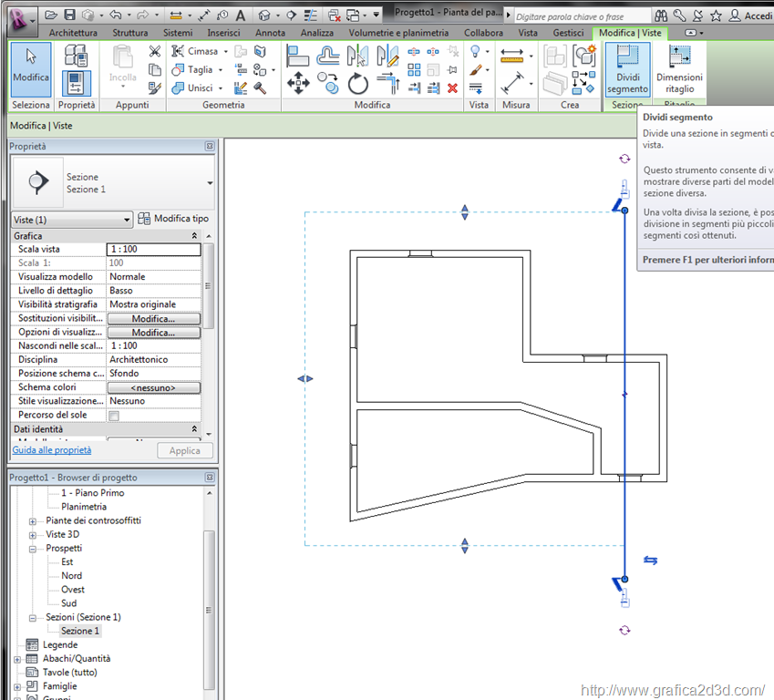The image size is (774, 700).
Task: Click the Dividi segmento tool
Action: 626,68
